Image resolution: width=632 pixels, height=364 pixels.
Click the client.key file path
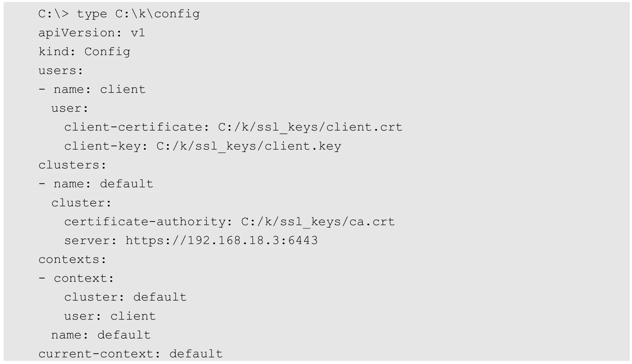(249, 146)
